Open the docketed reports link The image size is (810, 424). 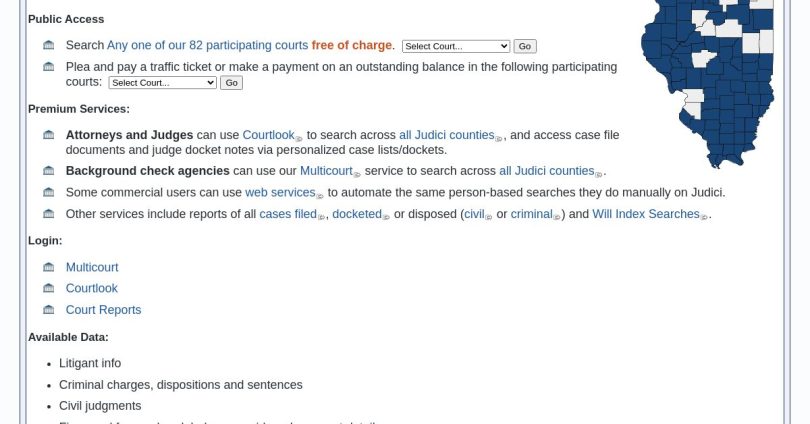pyautogui.click(x=357, y=214)
